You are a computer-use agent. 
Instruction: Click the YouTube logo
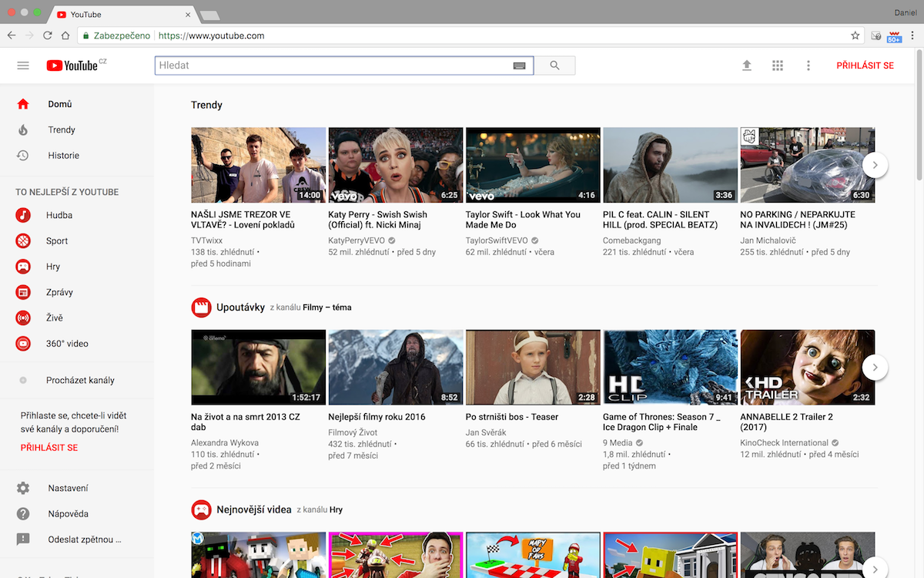click(72, 66)
